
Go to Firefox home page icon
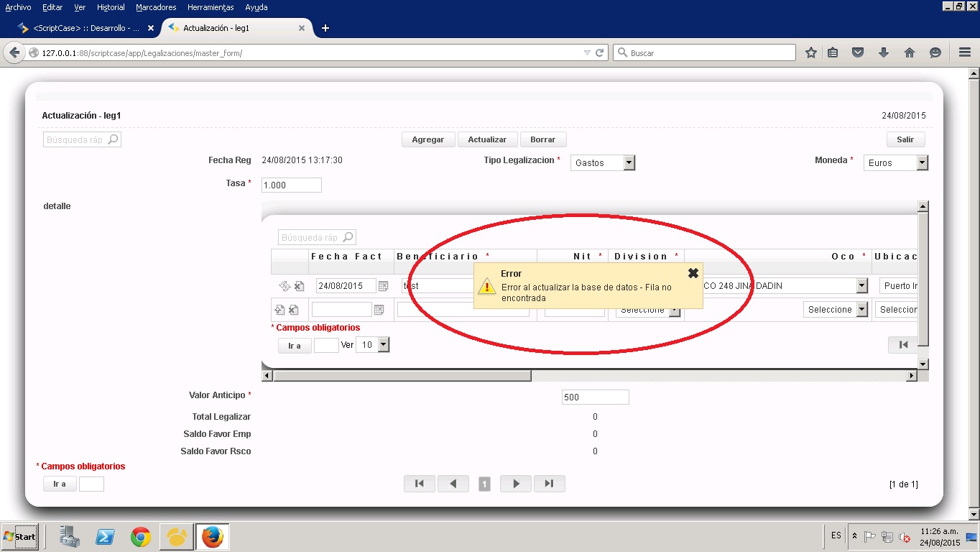[910, 52]
